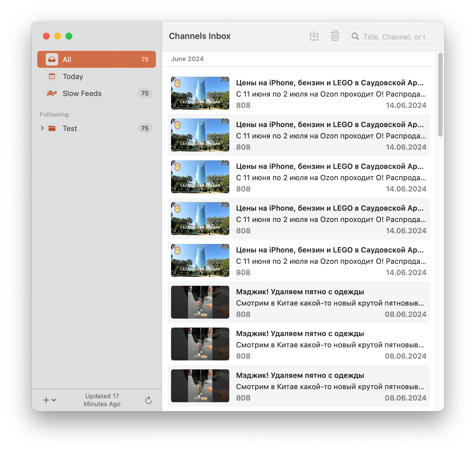Click the All inbox tray icon
Image resolution: width=476 pixels, height=453 pixels.
52,59
